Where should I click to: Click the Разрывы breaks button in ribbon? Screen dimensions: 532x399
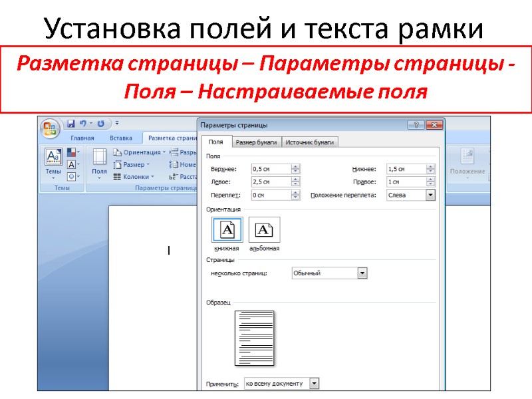pyautogui.click(x=184, y=152)
